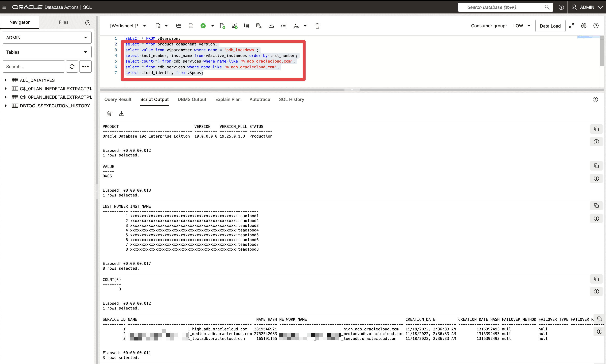
Task: Open the ADMIN schema dropdown
Action: tap(47, 38)
